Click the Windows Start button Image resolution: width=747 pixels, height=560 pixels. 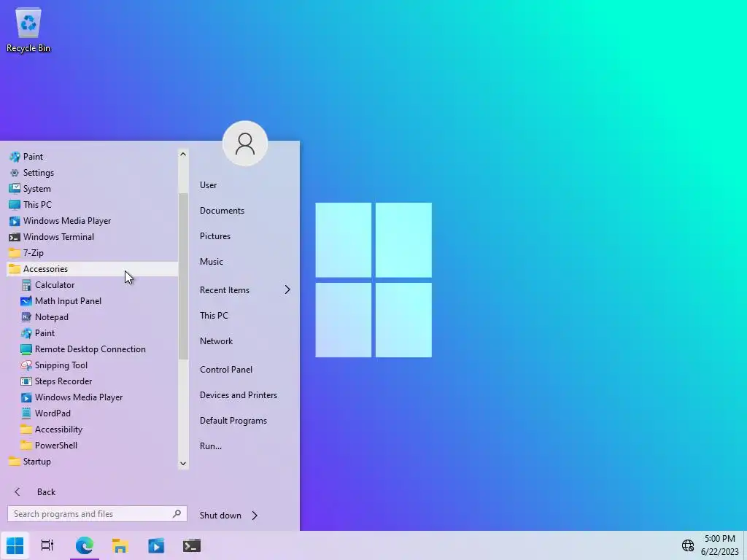click(15, 545)
